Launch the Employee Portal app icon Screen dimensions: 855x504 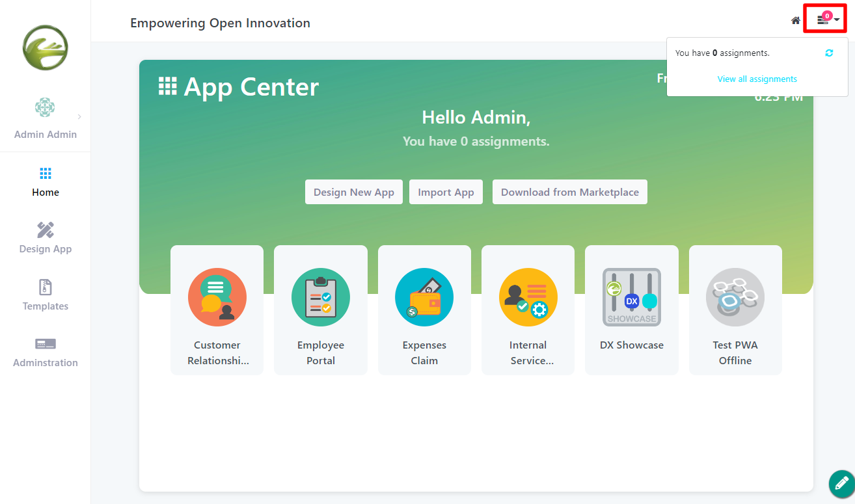pyautogui.click(x=321, y=297)
